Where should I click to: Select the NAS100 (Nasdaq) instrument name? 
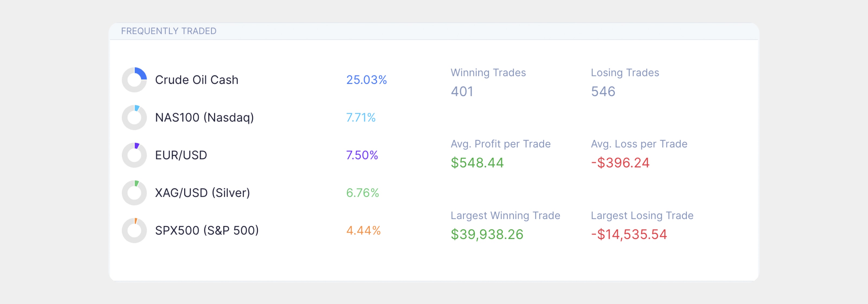pos(204,118)
